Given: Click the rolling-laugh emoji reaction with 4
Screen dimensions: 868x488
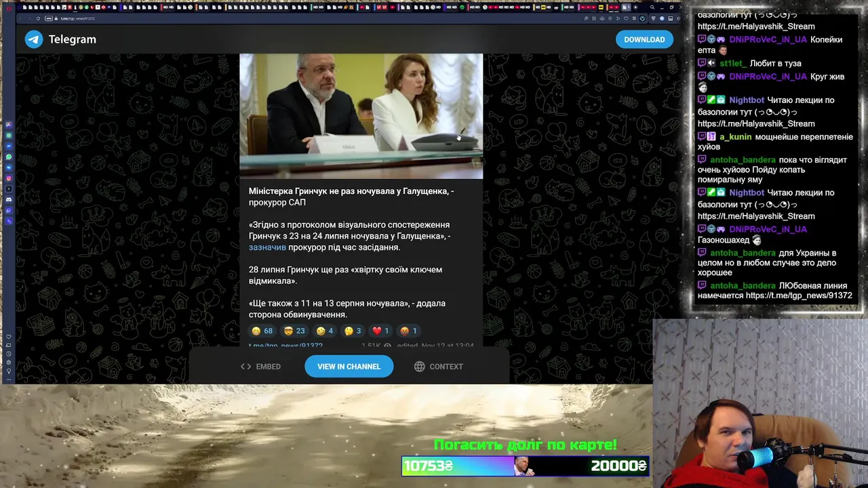Looking at the screenshot, I should click(325, 331).
